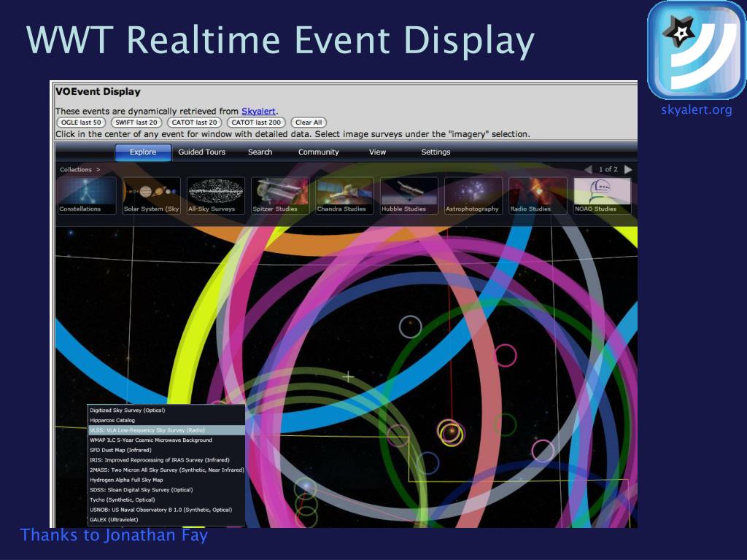747x560 pixels.
Task: Open the Constellations collection thumbnail
Action: [88, 195]
